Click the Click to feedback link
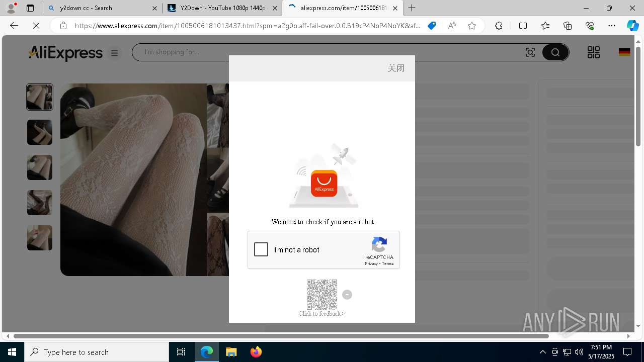 (x=321, y=314)
